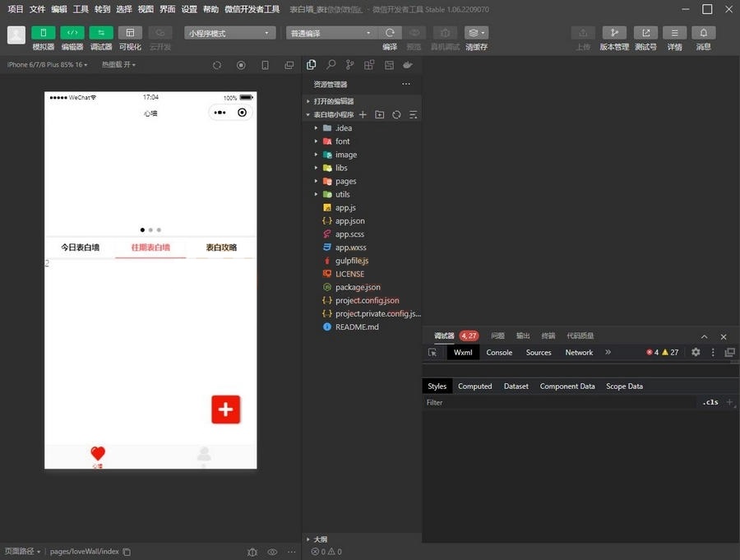Expand the 打开的编辑器 section
Image resolution: width=740 pixels, height=560 pixels.
point(362,101)
